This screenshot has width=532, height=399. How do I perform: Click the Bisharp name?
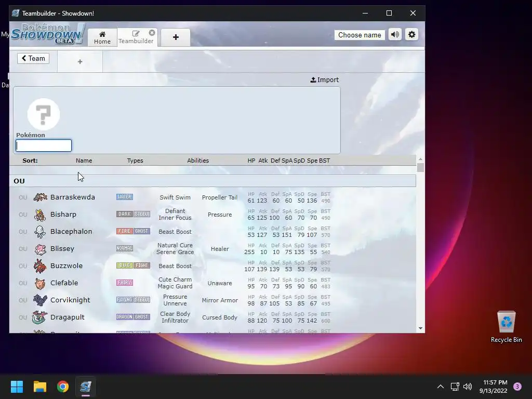click(63, 215)
